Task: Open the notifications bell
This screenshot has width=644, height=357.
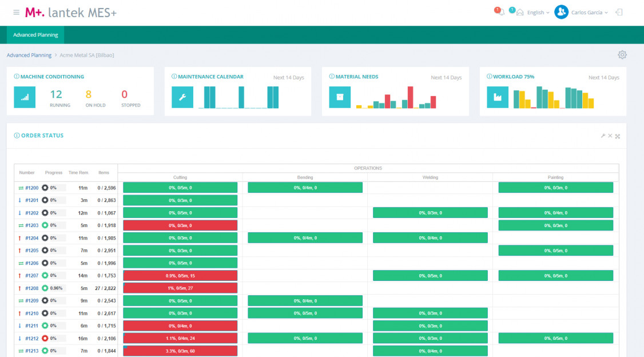Action: [x=500, y=13]
